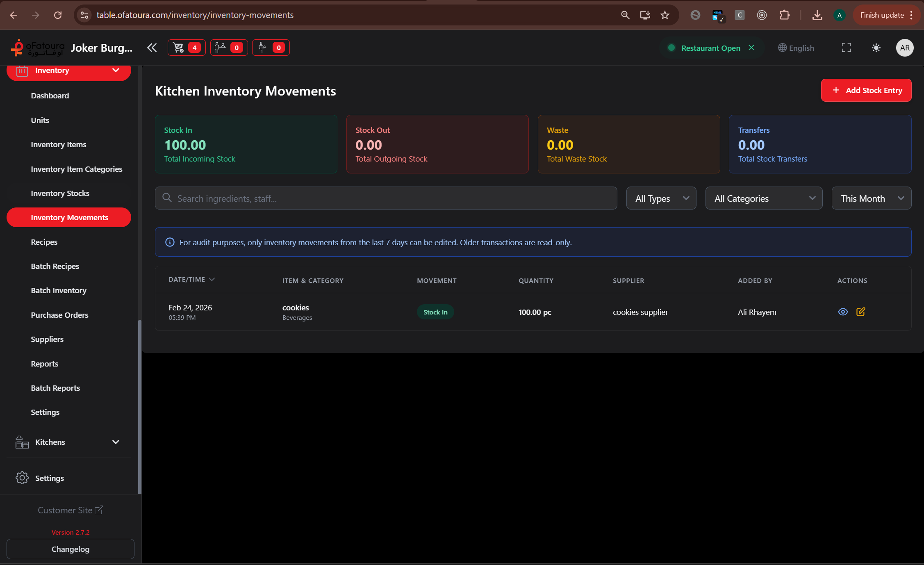Dismiss the Restaurant Open status
The height and width of the screenshot is (565, 924).
coord(751,48)
